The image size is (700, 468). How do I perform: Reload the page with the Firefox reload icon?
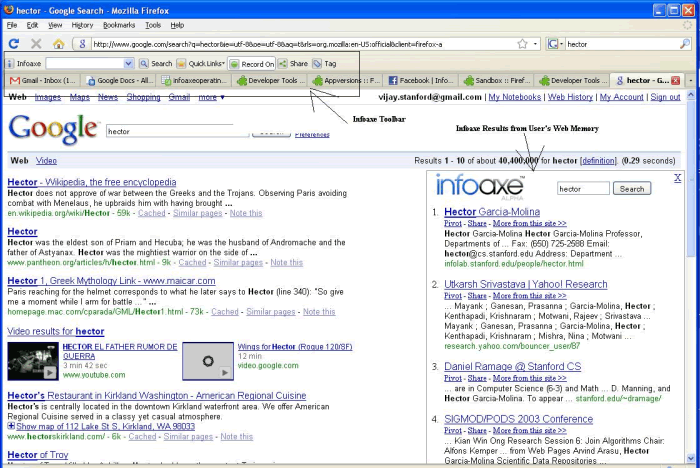14,43
